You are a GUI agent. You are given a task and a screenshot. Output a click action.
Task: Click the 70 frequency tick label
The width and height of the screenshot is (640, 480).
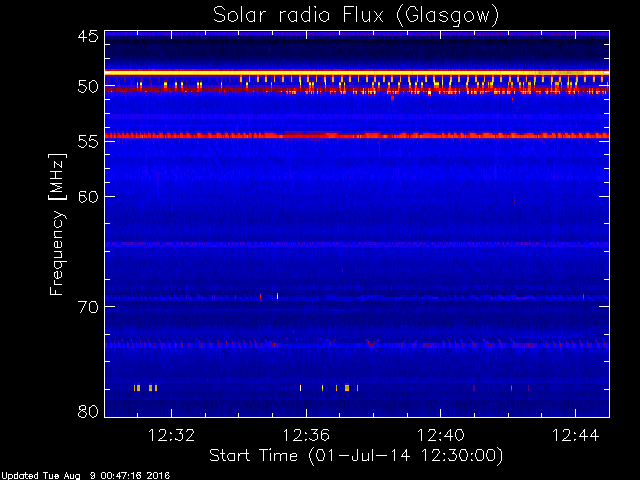(88, 307)
